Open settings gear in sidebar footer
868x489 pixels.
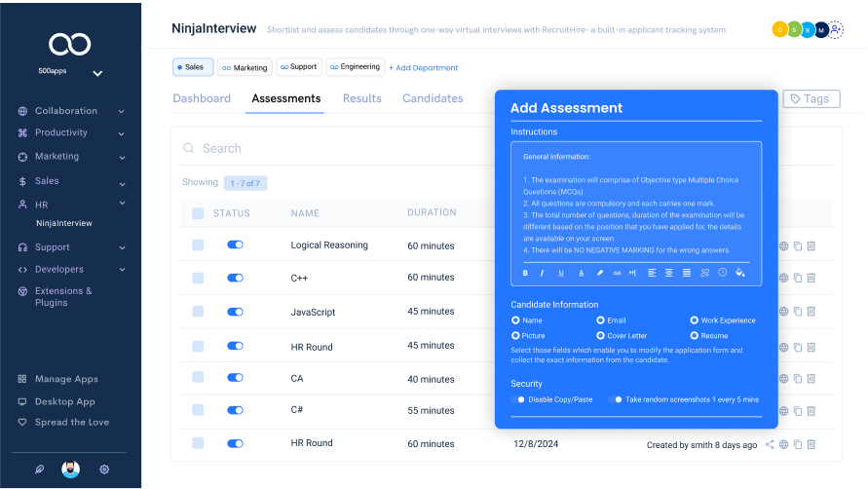click(104, 470)
